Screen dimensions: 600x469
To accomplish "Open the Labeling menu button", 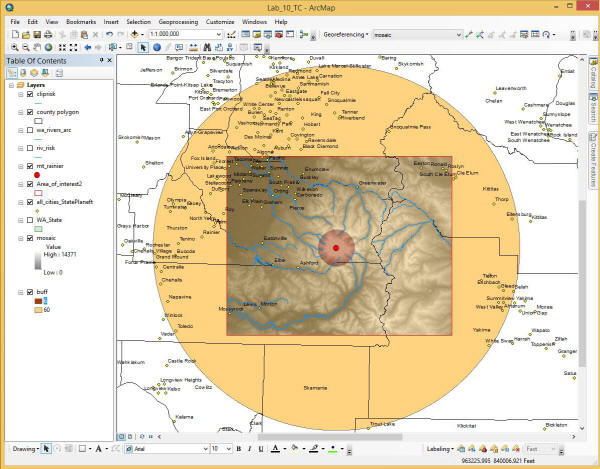I will 440,449.
